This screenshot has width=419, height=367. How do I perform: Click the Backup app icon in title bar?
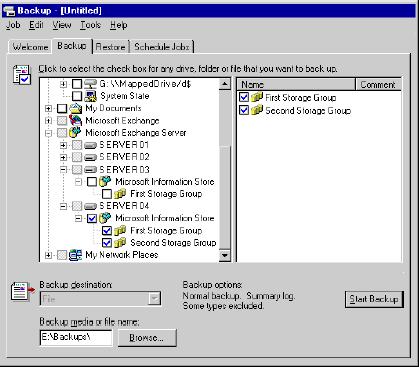point(8,10)
